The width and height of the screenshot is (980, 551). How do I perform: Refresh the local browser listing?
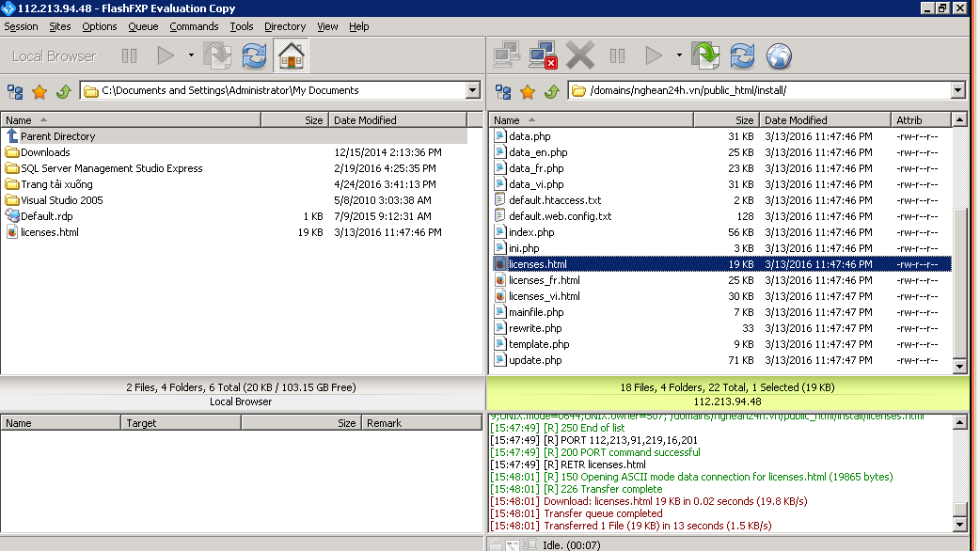pyautogui.click(x=254, y=55)
